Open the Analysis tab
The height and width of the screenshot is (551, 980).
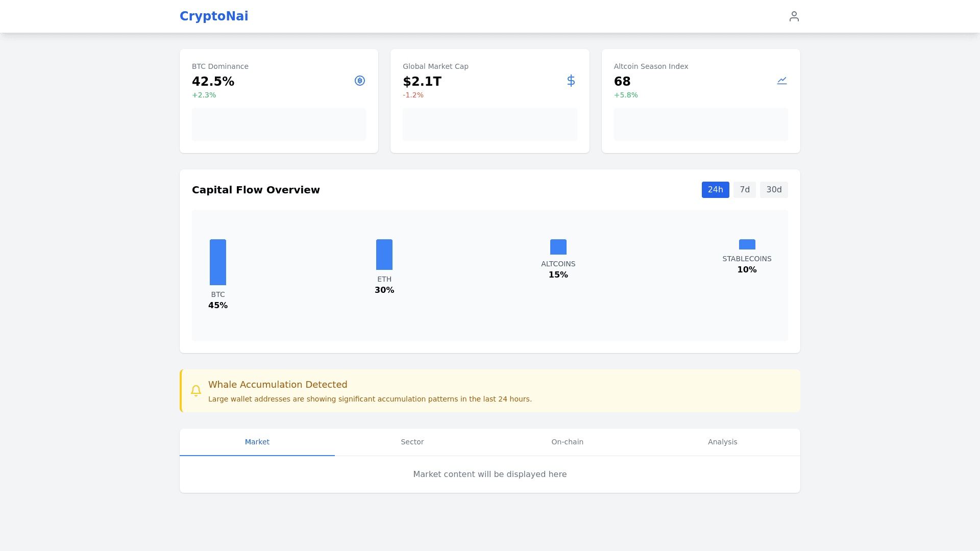pos(722,442)
